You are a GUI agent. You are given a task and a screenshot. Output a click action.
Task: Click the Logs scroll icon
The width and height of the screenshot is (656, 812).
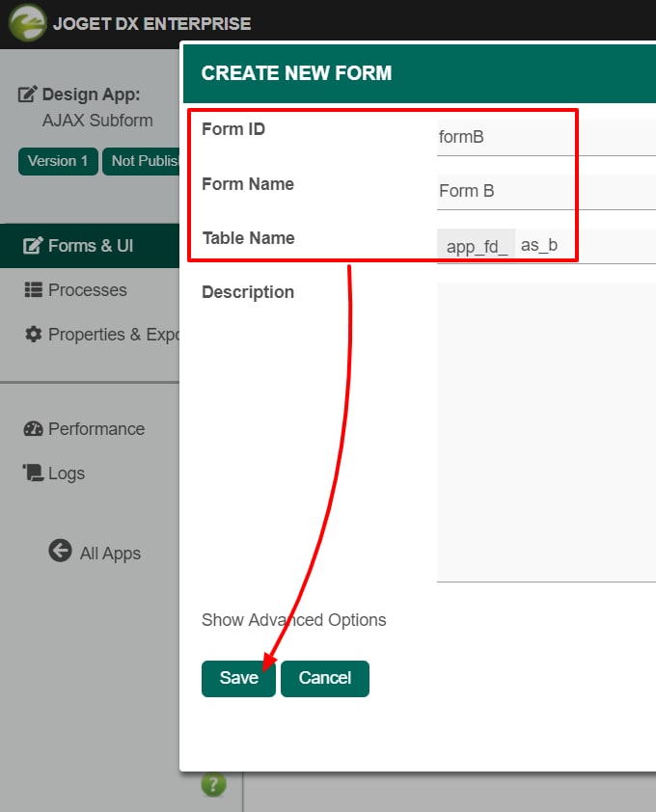33,473
